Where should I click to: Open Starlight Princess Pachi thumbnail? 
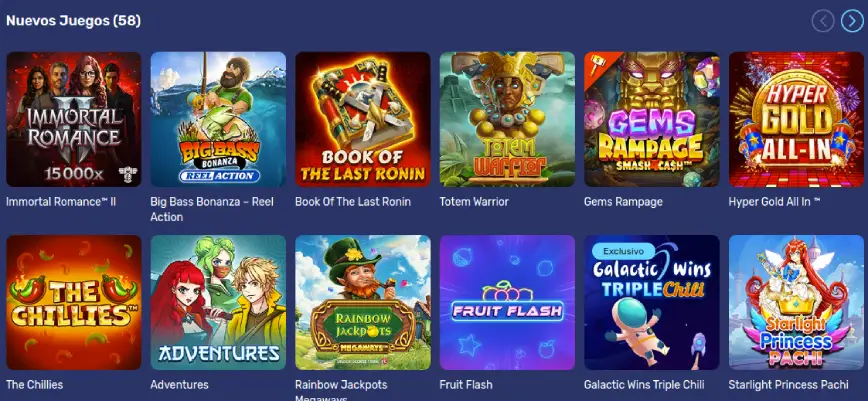pos(796,302)
